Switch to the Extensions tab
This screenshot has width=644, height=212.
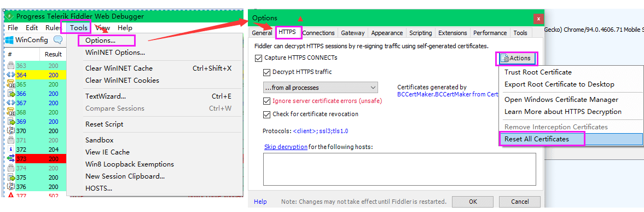(x=452, y=33)
